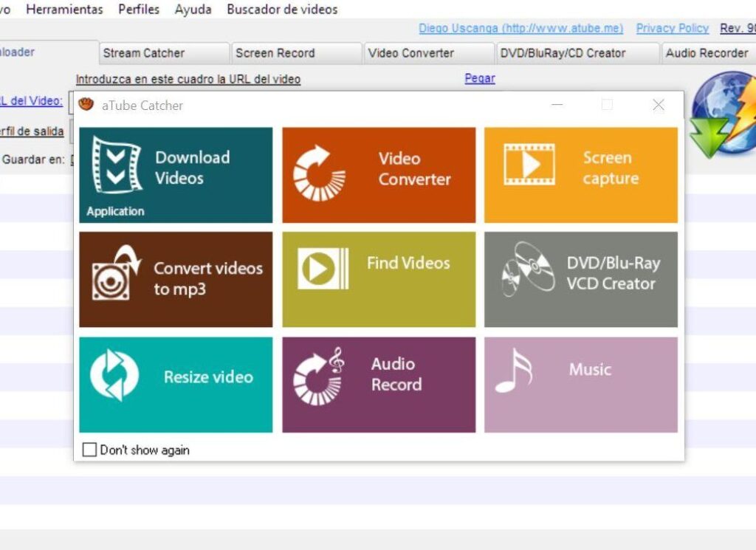Switch to the Audio Recorder tab

[x=708, y=53]
